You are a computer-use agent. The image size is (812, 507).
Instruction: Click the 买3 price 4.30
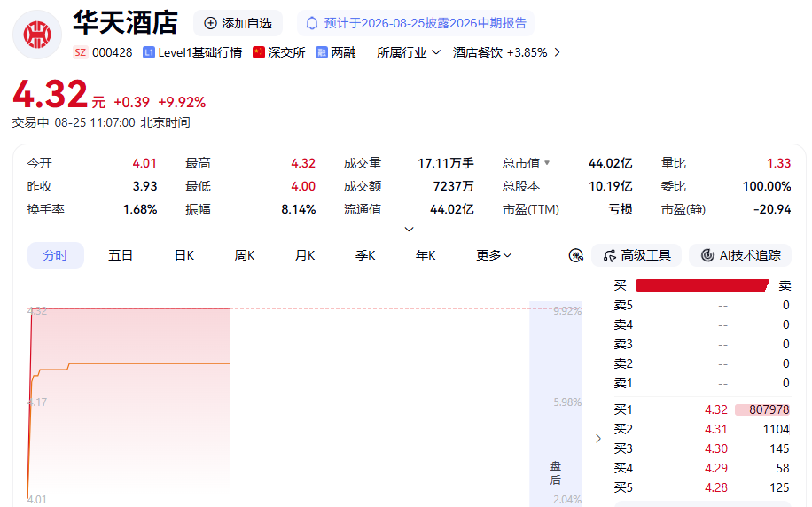716,448
